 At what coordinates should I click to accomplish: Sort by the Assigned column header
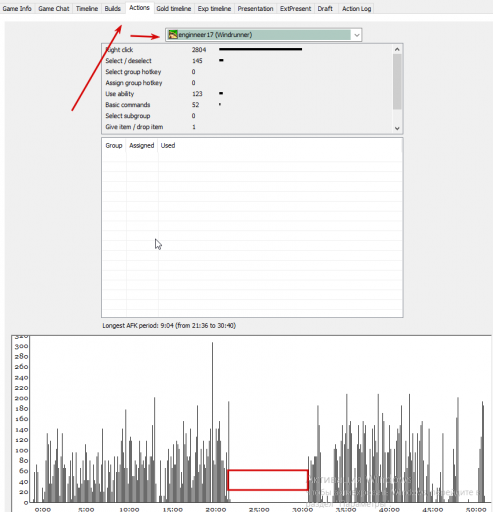click(x=142, y=145)
